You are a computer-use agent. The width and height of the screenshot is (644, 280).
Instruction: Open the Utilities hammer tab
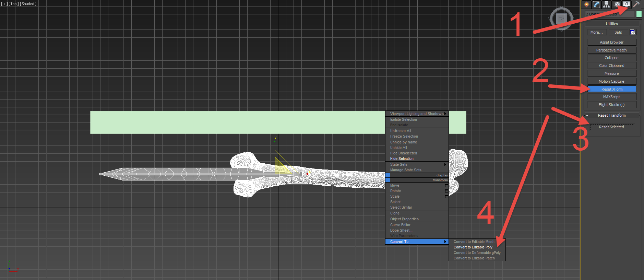tap(636, 4)
